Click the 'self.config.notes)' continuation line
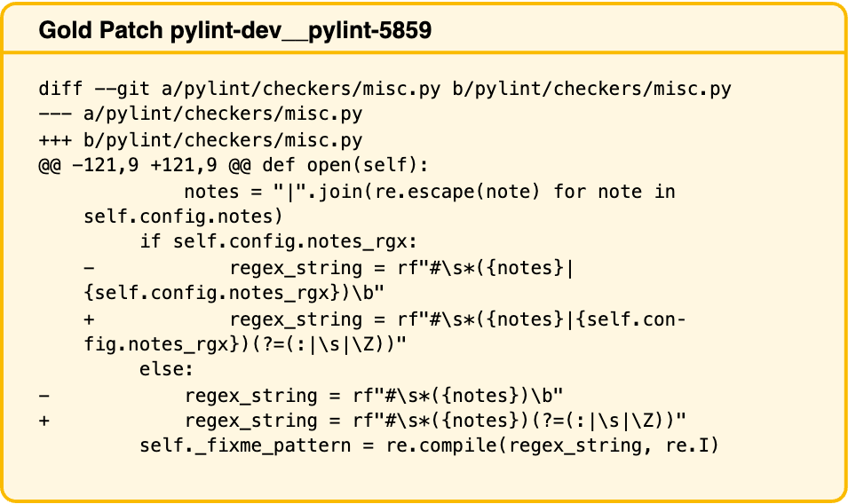The height and width of the screenshot is (504, 856). point(183,217)
